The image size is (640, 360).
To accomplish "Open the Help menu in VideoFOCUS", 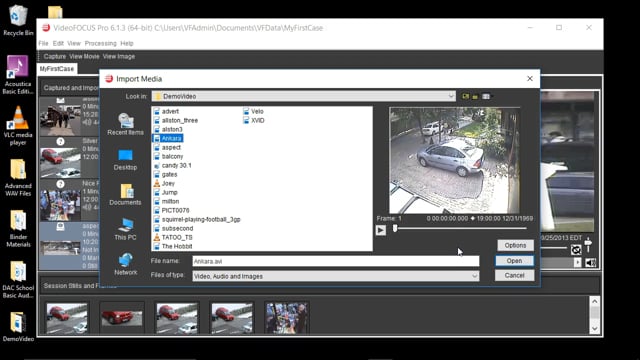I will (127, 43).
